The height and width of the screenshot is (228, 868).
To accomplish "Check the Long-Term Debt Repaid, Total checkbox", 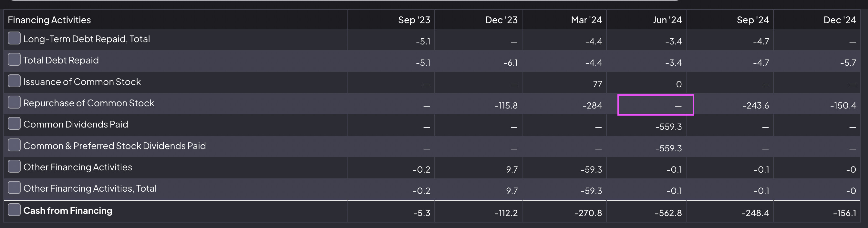I will click(14, 38).
